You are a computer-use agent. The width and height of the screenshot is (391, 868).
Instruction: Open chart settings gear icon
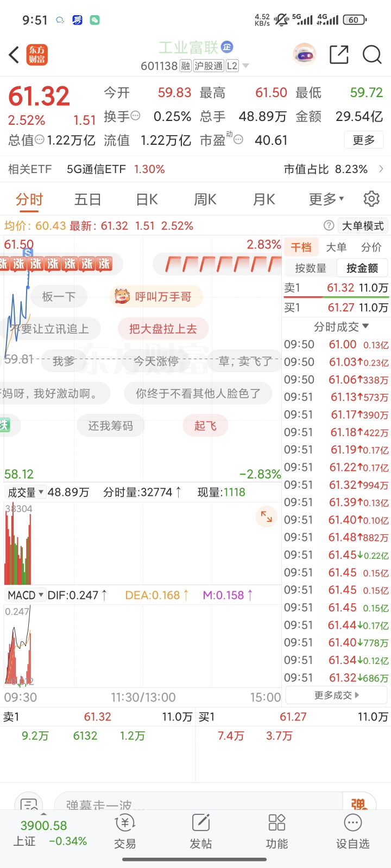(371, 199)
